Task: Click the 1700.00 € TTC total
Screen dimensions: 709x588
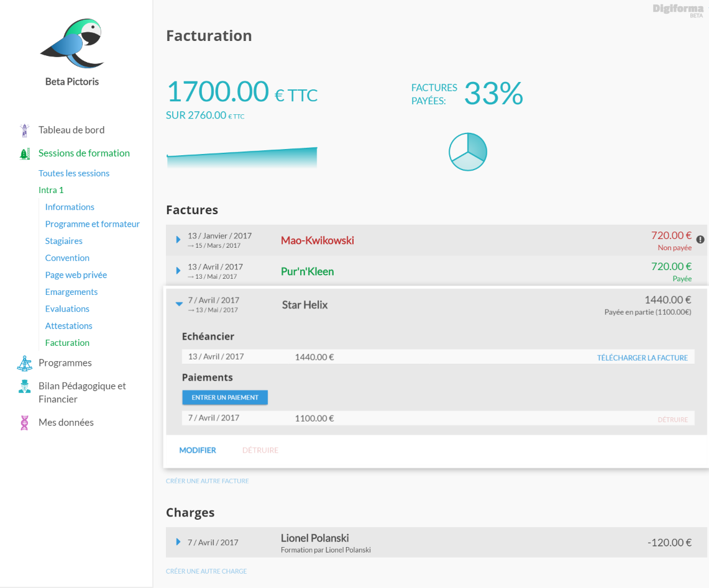Action: [242, 92]
